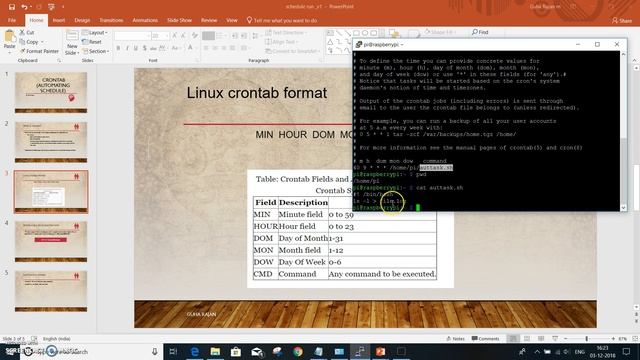Toggle the Comments pane in status bar
640x360 pixels.
pyautogui.click(x=485, y=338)
